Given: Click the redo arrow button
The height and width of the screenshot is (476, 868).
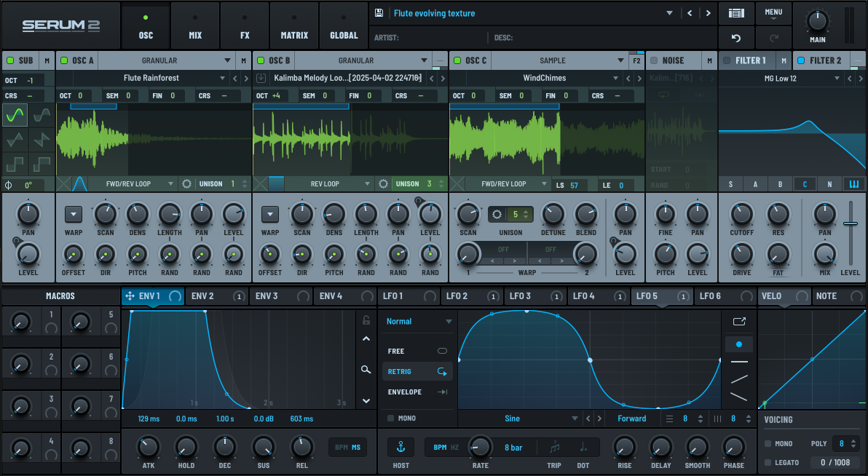Looking at the screenshot, I should 773,38.
